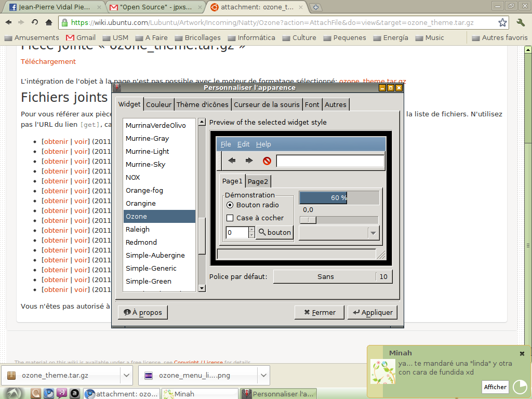The width and height of the screenshot is (532, 399).
Task: Open a new browser tab
Action: 315,7
